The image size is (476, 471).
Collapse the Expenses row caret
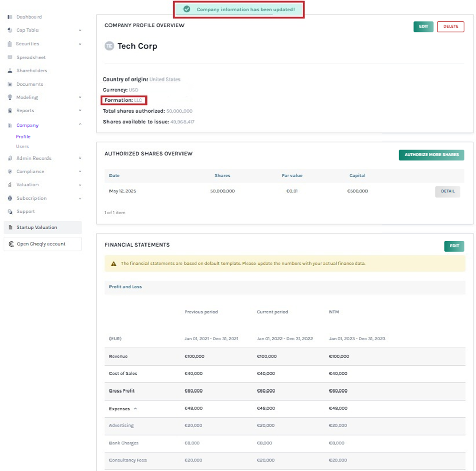[135, 409]
